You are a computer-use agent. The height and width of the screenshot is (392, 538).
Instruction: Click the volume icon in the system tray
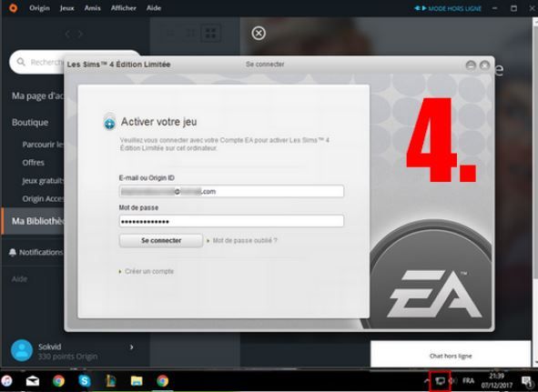pos(453,381)
